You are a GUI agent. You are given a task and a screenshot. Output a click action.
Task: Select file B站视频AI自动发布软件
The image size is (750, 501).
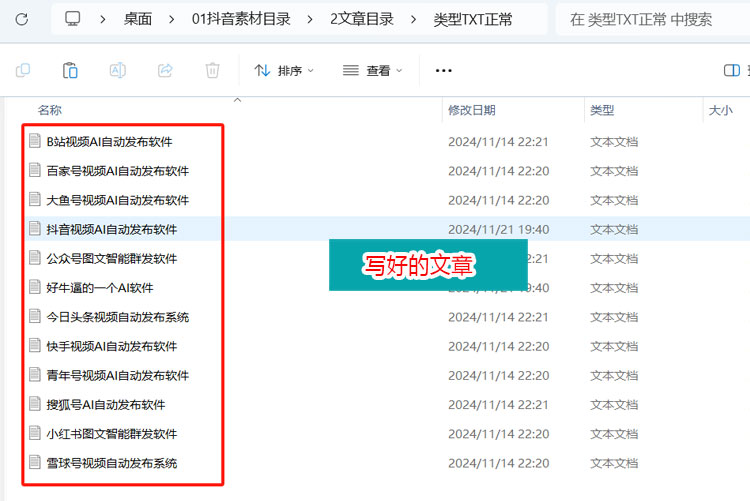tap(109, 142)
